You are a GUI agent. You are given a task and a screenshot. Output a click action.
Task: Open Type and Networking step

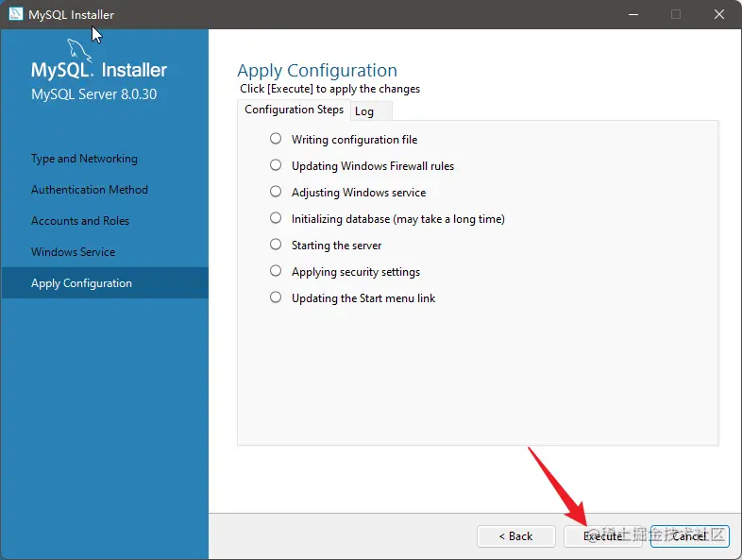84,159
